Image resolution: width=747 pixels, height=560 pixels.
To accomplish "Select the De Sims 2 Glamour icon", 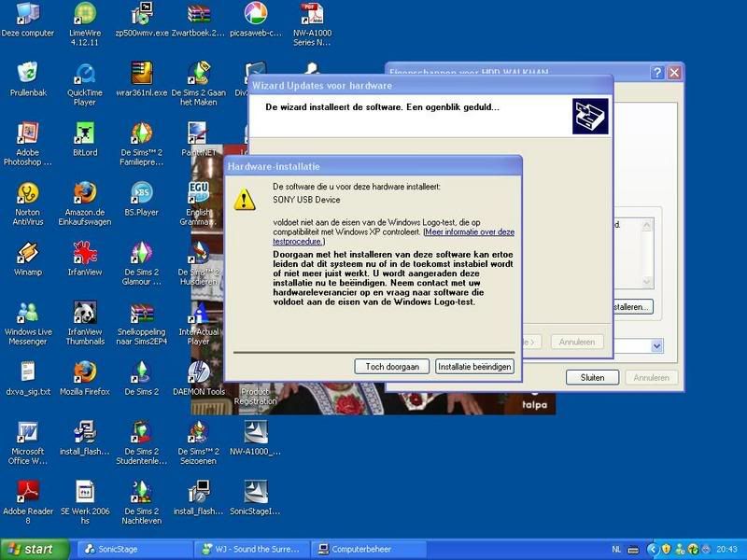I will (142, 263).
